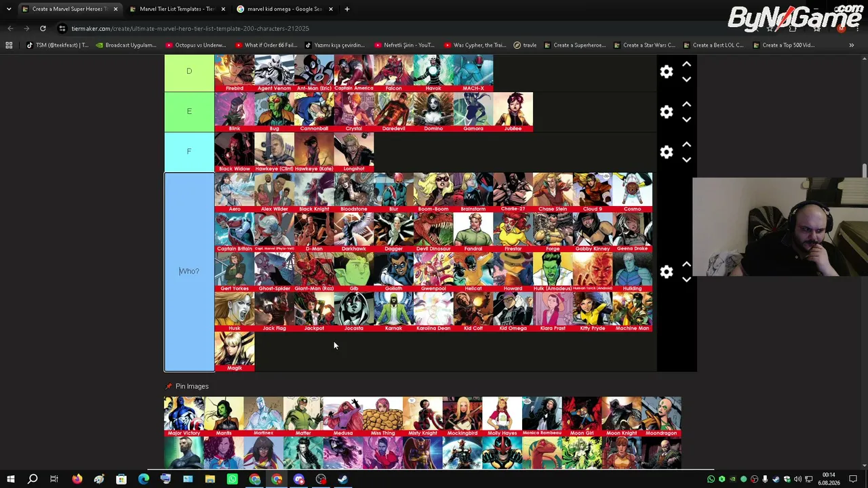Viewport: 868px width, 488px height.
Task: Move the Who? tier row up
Action: point(686,264)
